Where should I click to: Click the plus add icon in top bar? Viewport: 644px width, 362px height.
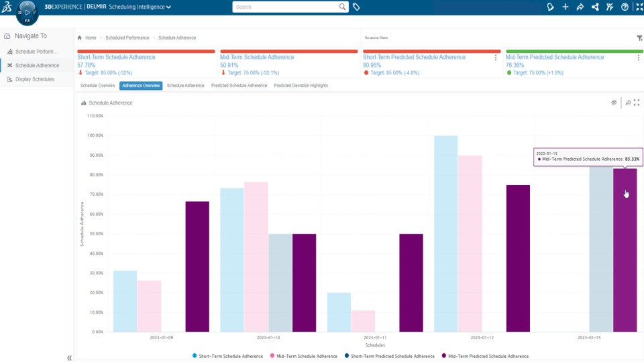click(x=566, y=7)
